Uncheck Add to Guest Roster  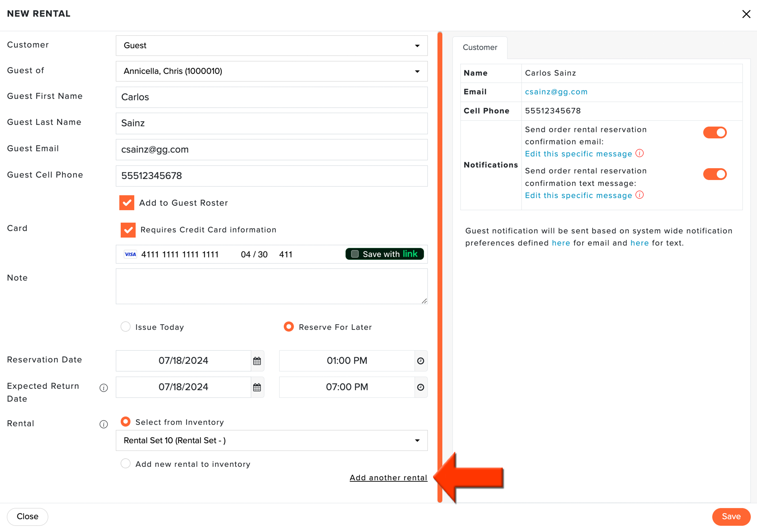[127, 203]
